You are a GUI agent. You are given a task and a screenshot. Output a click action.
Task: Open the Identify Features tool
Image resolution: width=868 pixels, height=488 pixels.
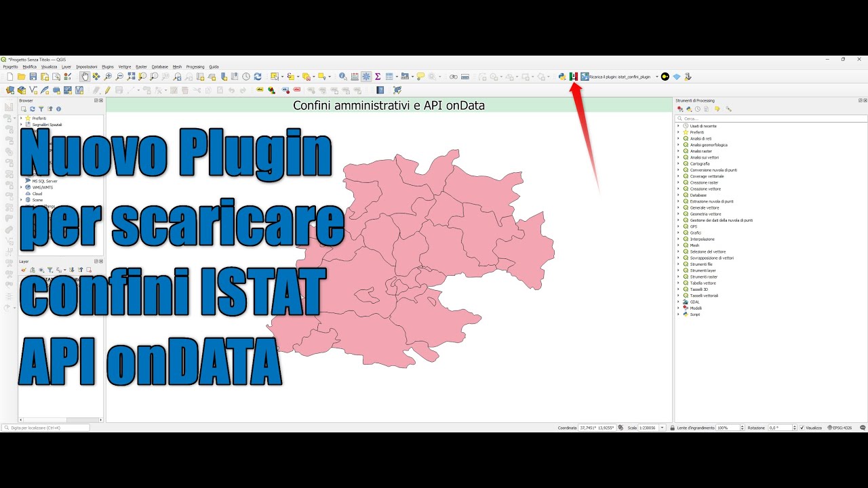343,77
